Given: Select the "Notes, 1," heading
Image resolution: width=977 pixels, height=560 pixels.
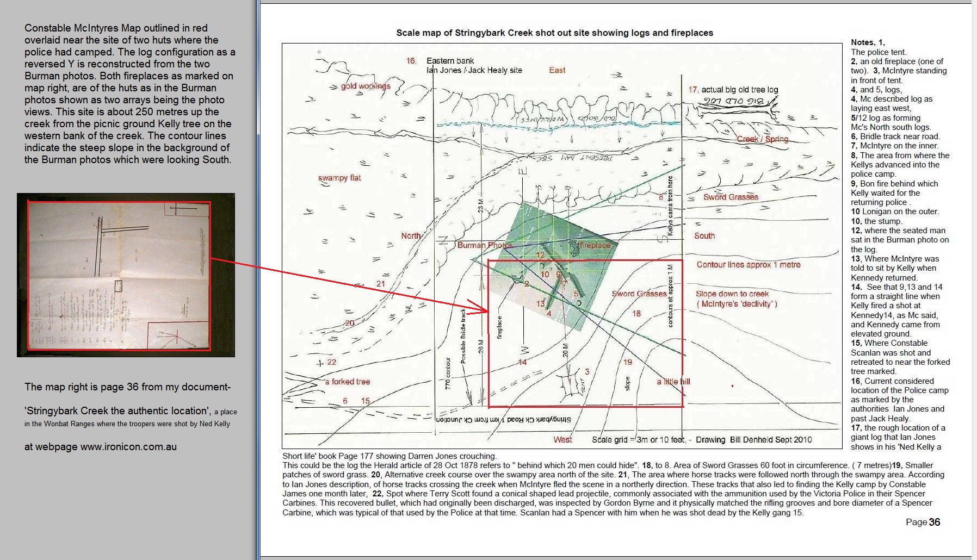Looking at the screenshot, I should [x=868, y=42].
